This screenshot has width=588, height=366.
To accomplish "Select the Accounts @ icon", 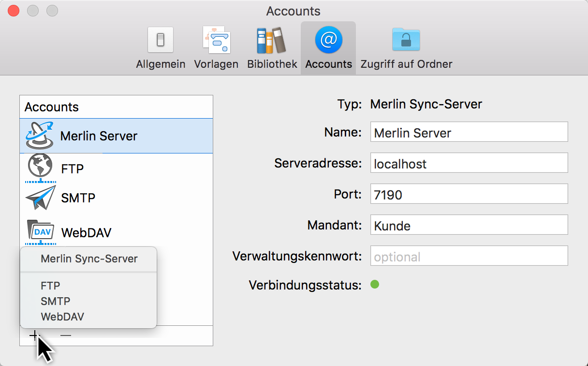I will coord(329,40).
